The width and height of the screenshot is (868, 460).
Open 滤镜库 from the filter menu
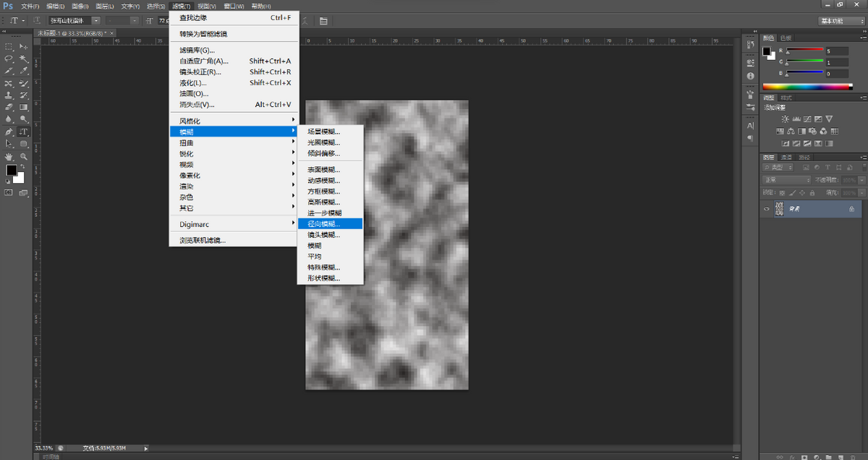pyautogui.click(x=197, y=50)
